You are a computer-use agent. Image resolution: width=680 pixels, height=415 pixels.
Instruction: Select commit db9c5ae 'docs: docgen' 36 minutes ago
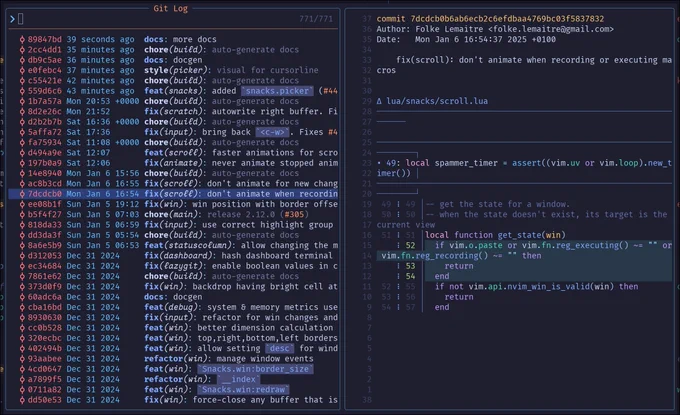173,60
